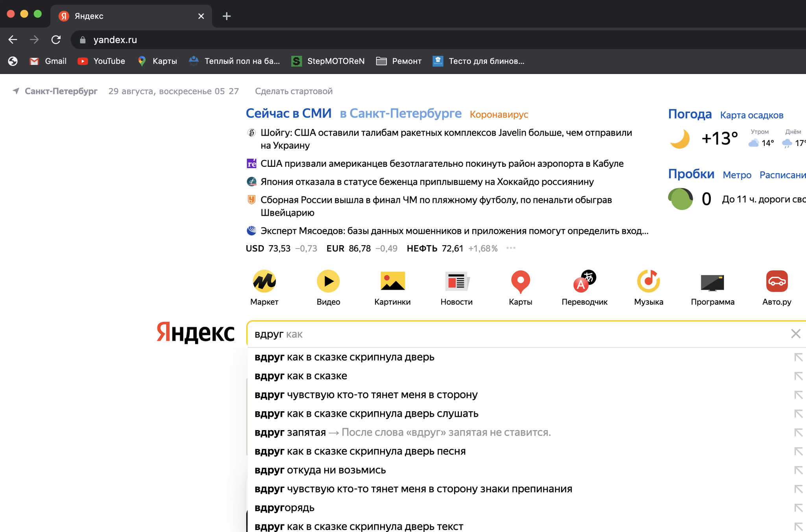Select suggestion 'вдруг откуда ни возьмись'
806x532 pixels.
pos(320,470)
